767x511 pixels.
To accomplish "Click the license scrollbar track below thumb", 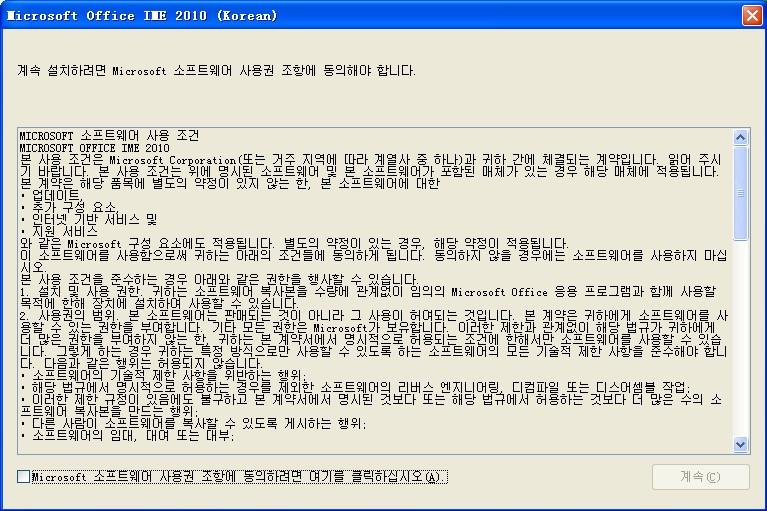I will pyautogui.click(x=741, y=338).
